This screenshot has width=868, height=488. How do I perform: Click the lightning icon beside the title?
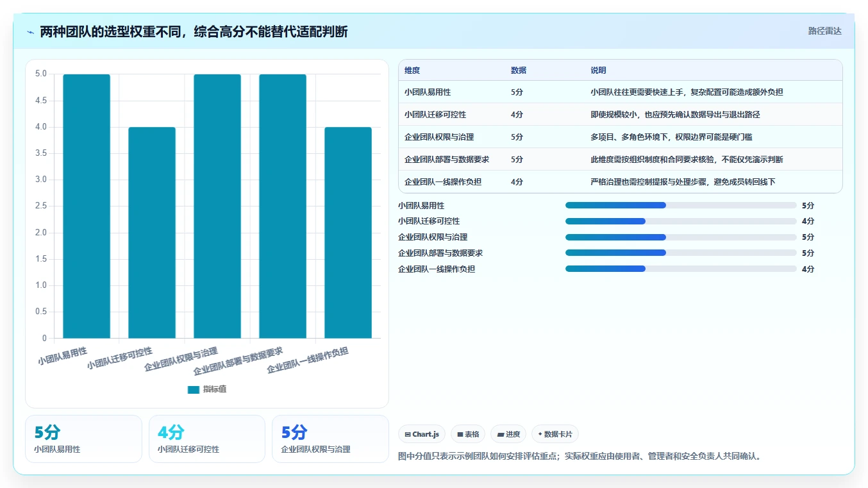(x=30, y=32)
